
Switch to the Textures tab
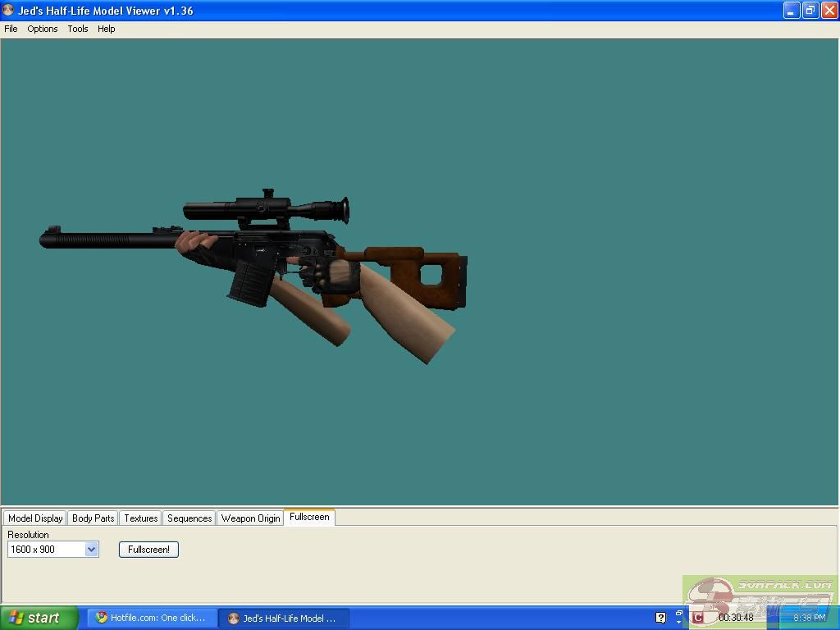[x=141, y=518]
